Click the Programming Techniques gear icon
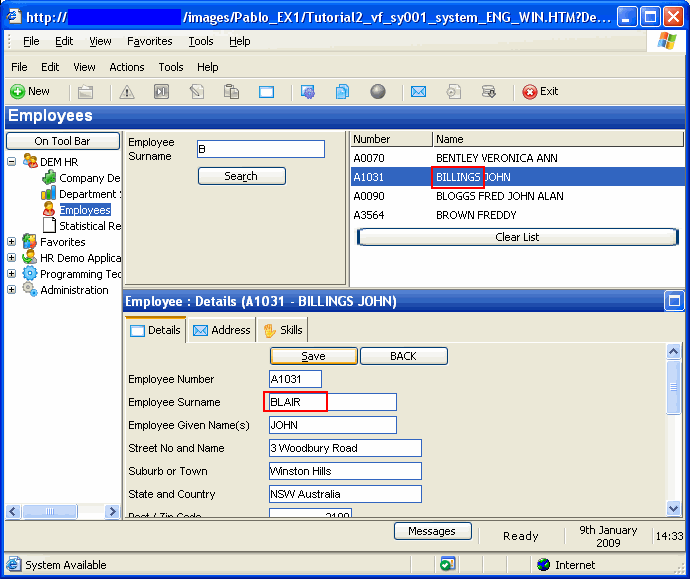 point(29,273)
